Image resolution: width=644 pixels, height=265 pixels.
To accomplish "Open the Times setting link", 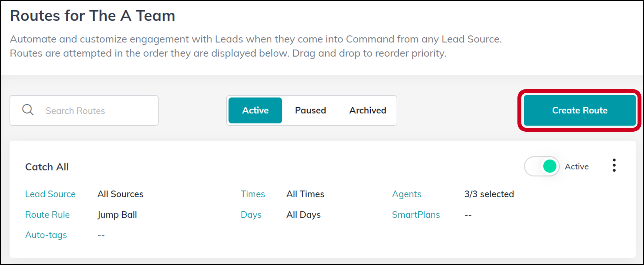I will coord(253,194).
